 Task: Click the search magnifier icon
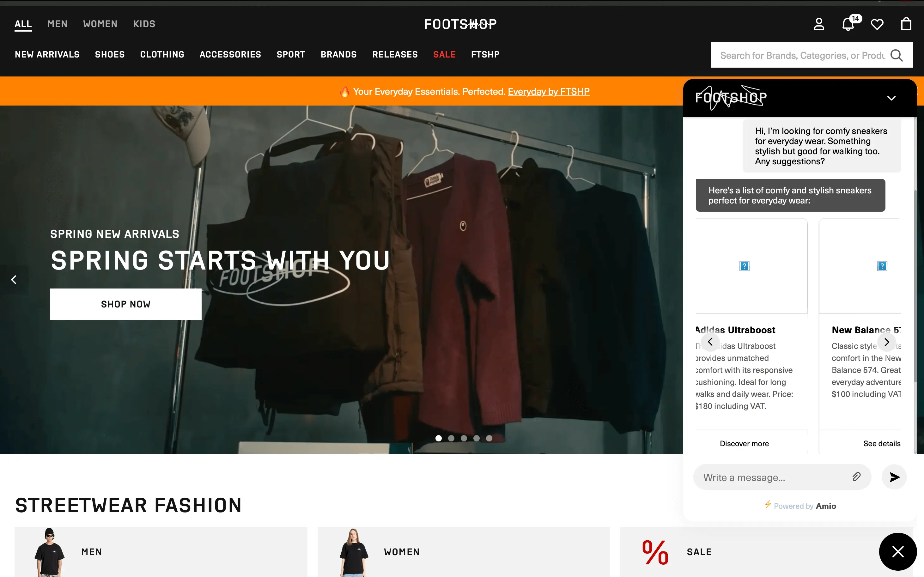tap(897, 55)
